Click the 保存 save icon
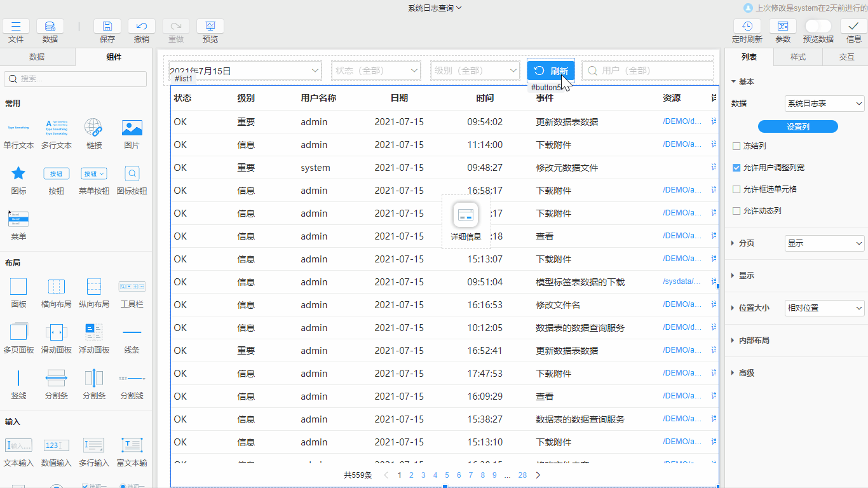The height and width of the screenshot is (488, 868). click(107, 27)
